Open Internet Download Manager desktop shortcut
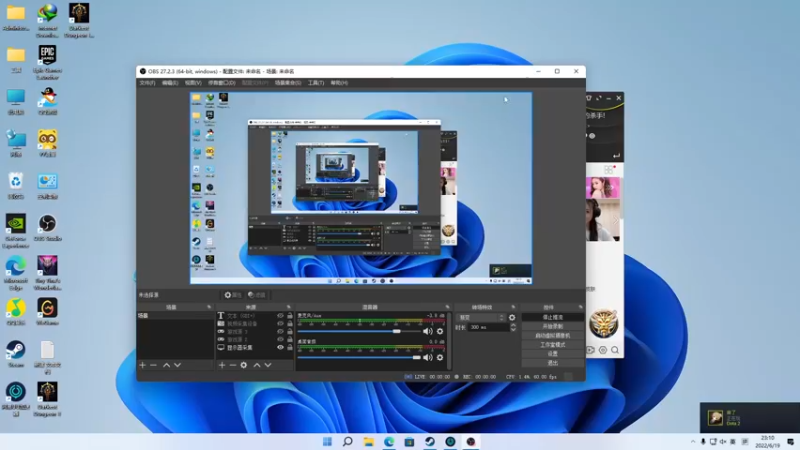 [47, 20]
